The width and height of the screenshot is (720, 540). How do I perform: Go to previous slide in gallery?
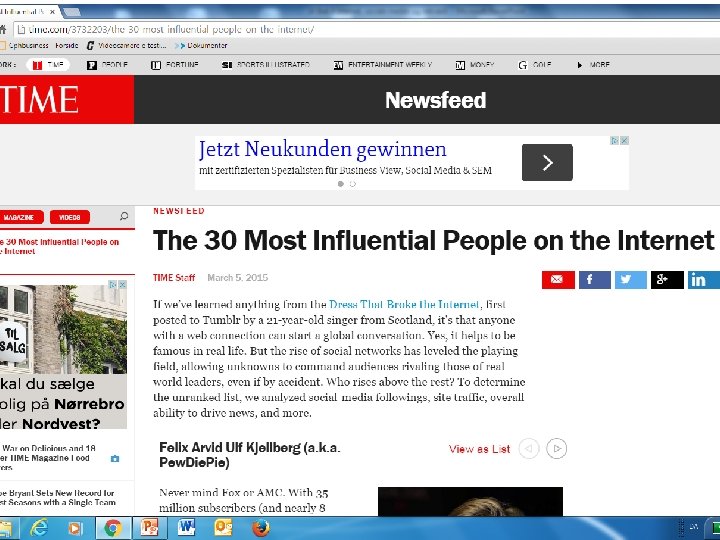pos(529,448)
